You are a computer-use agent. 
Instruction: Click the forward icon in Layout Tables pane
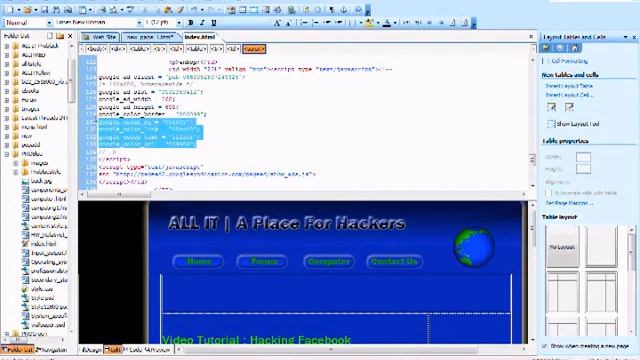point(560,48)
